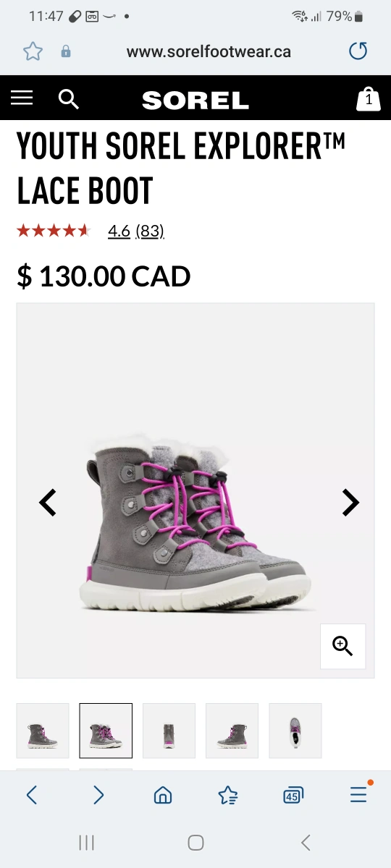391x868 pixels.
Task: Show the 45 open tabs
Action: click(x=293, y=796)
